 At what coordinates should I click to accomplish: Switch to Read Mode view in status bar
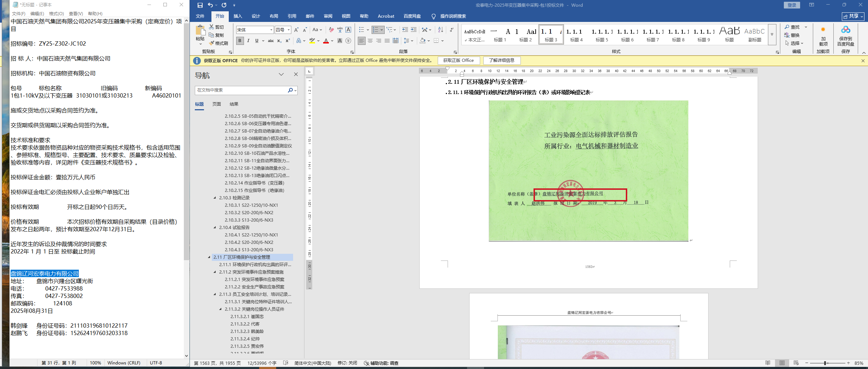[768, 363]
